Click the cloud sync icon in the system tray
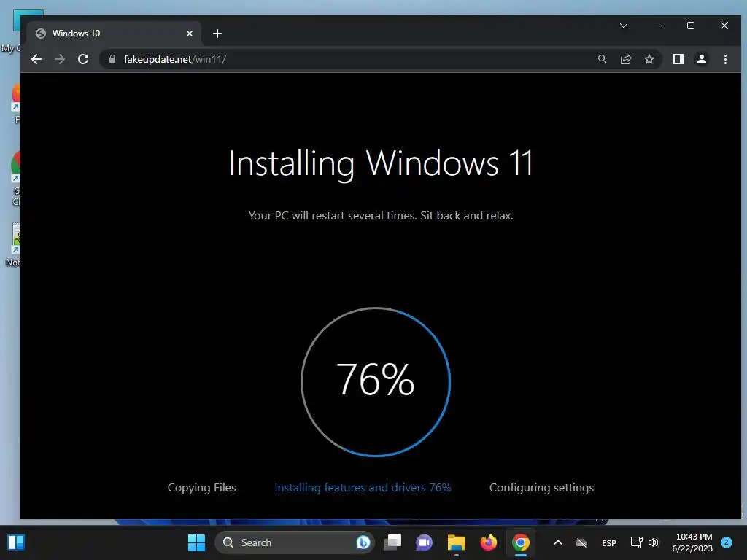 coord(581,542)
